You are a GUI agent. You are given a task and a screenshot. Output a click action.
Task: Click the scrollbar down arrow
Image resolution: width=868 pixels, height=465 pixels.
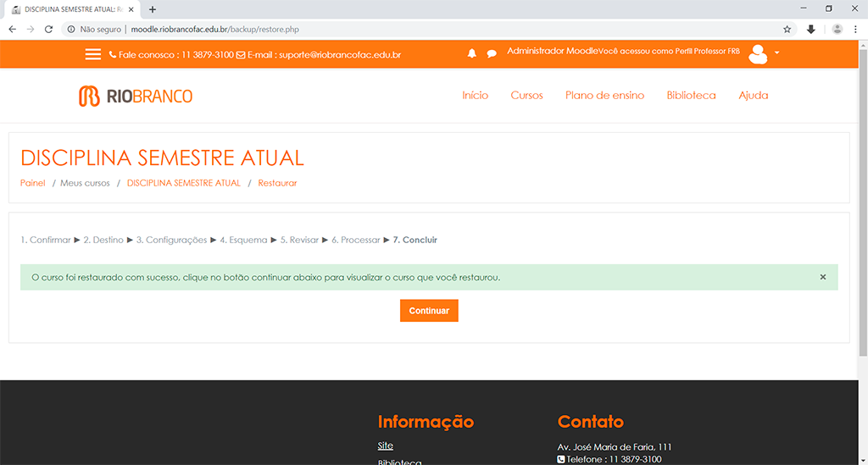863,461
